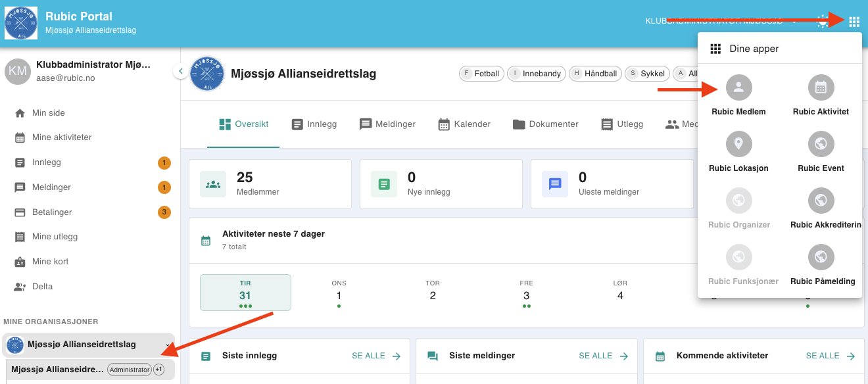Open Rubic Lokasjon app

point(738,153)
